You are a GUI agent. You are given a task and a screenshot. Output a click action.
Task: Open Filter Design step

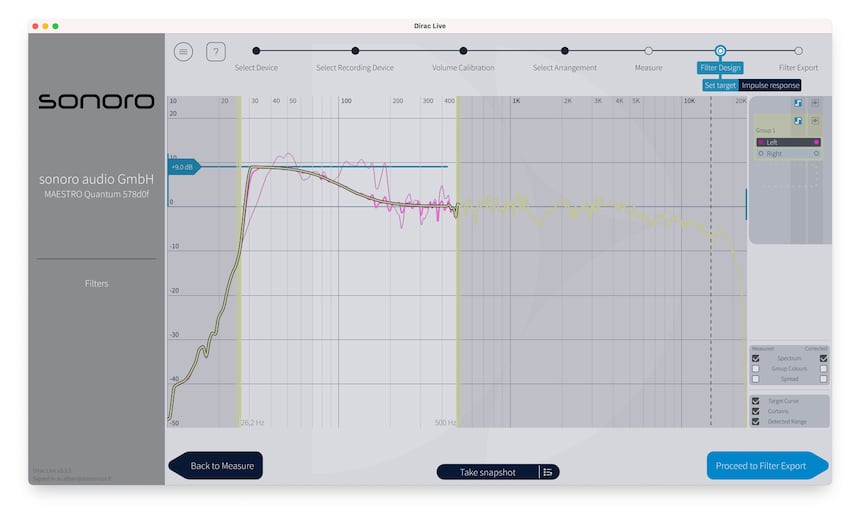point(720,67)
